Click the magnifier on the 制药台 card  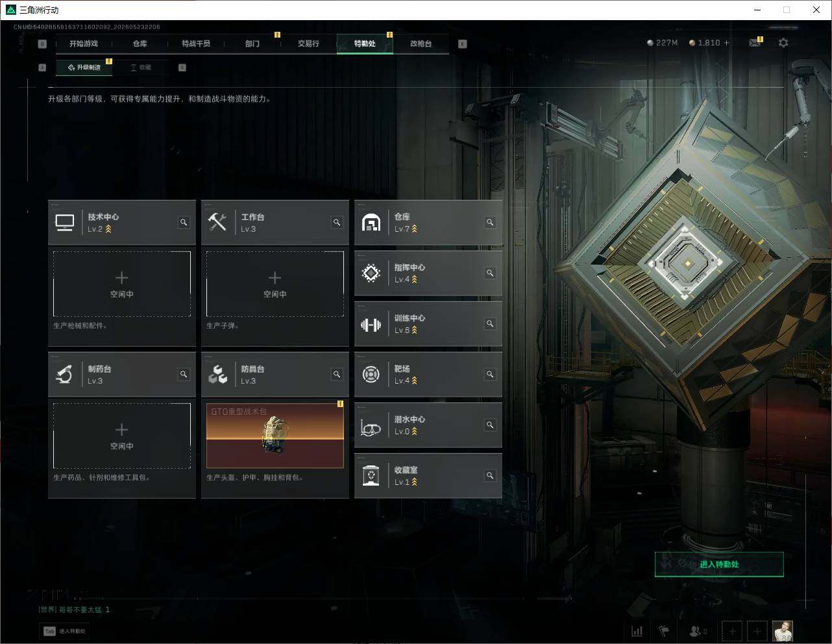184,375
